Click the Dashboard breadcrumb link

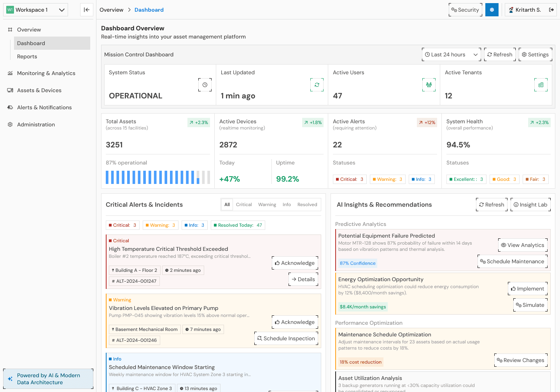click(x=149, y=10)
